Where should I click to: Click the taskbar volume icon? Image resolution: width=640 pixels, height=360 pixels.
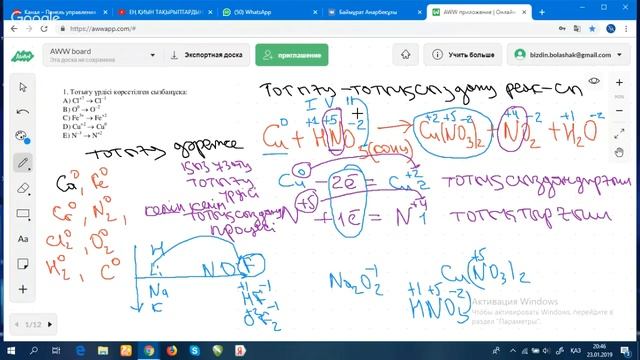[x=546, y=351]
